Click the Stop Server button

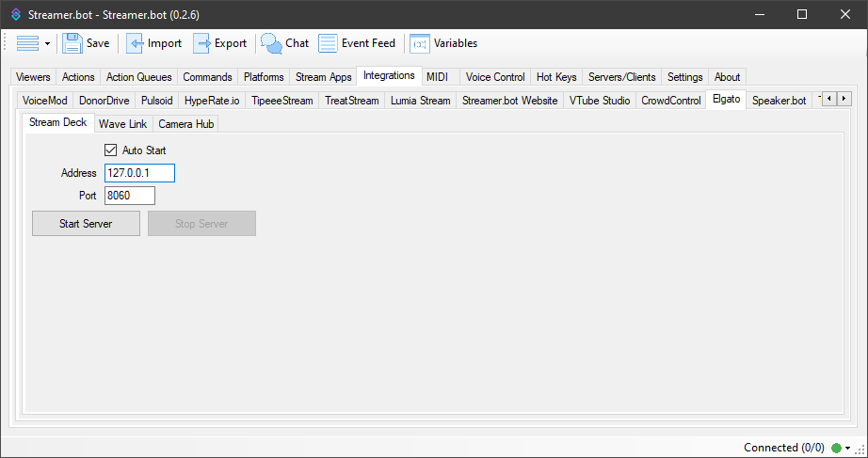[201, 224]
